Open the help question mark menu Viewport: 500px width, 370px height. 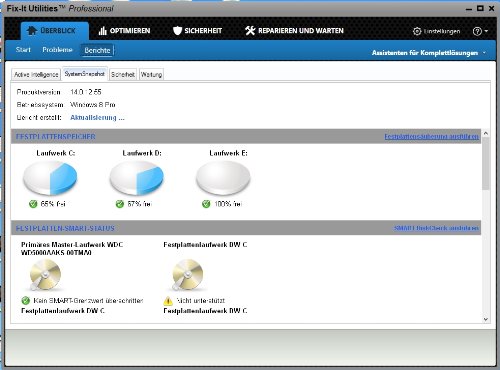[480, 31]
